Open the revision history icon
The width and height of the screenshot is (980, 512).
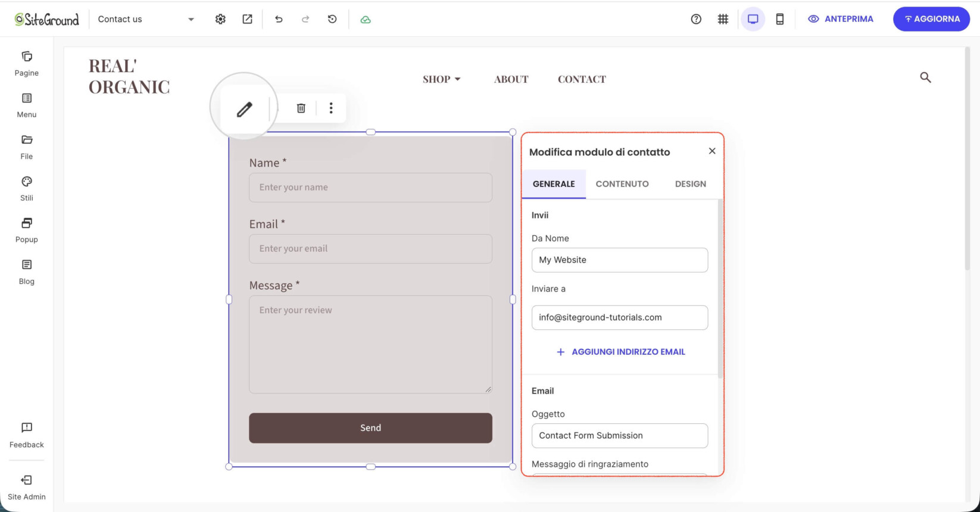tap(332, 19)
